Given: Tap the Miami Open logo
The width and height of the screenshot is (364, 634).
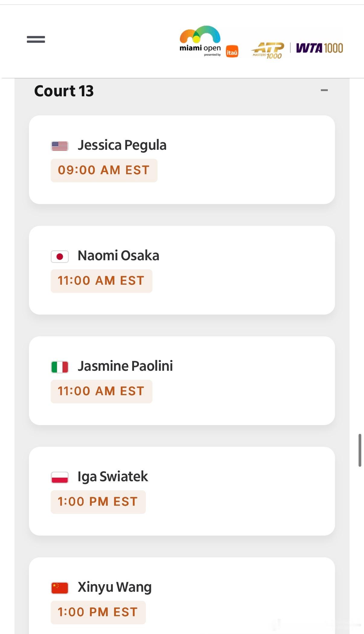Looking at the screenshot, I should coord(200,41).
